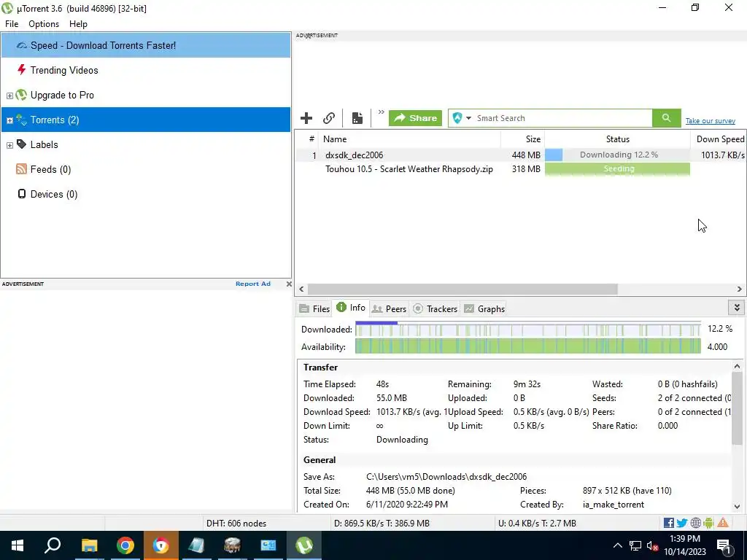Expand the Labels tree node
The height and width of the screenshot is (560, 747).
pyautogui.click(x=9, y=145)
